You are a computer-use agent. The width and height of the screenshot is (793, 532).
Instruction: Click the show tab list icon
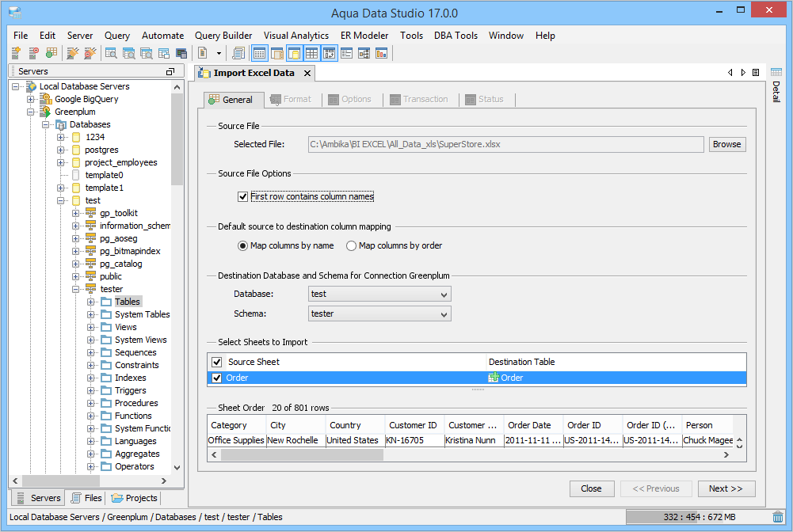(x=756, y=73)
